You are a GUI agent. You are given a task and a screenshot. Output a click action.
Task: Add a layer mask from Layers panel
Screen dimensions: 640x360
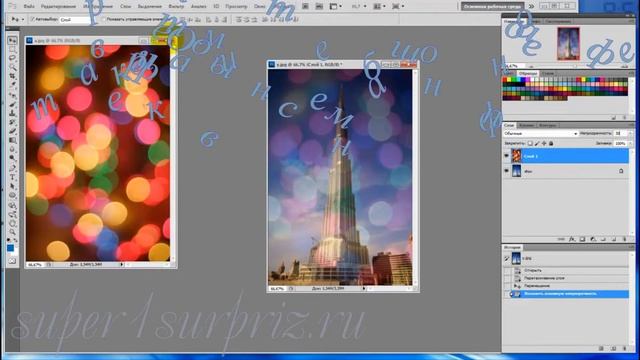click(x=582, y=239)
